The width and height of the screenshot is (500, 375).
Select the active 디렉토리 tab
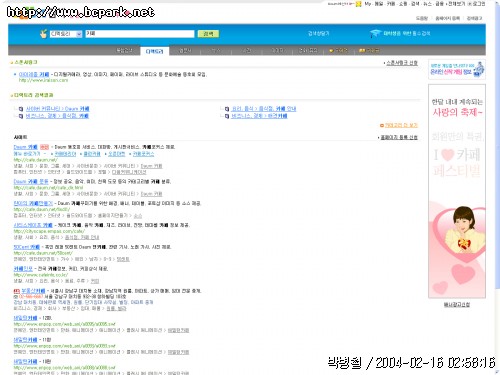[154, 51]
